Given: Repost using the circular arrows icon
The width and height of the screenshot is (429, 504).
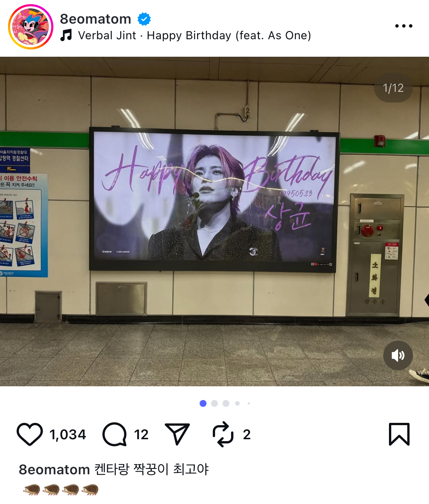Looking at the screenshot, I should pyautogui.click(x=223, y=434).
